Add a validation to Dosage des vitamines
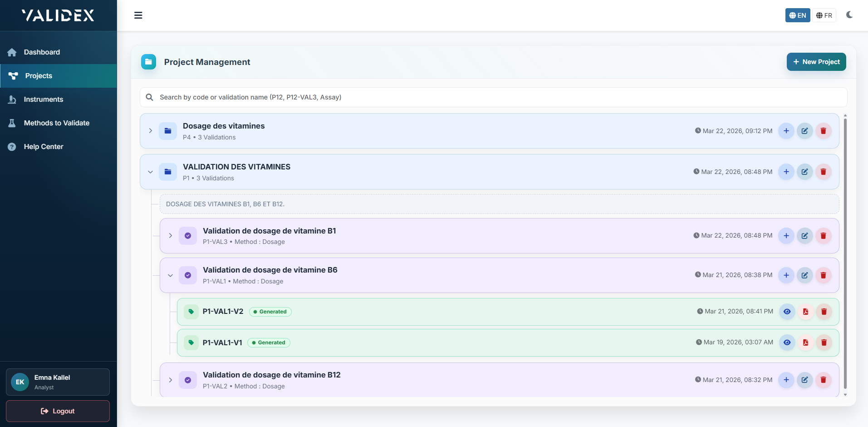 [x=786, y=131]
